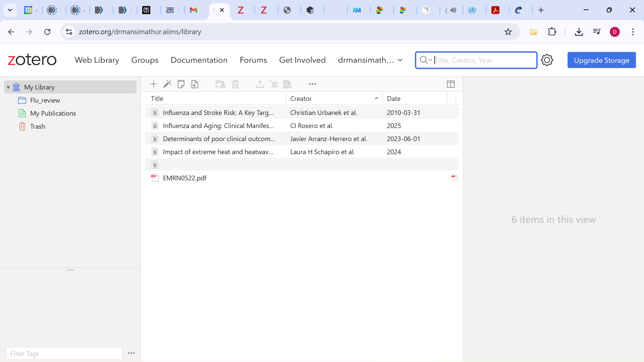This screenshot has width=644, height=362.
Task: Click the PDF attachment icon for EMRN0522.pdf
Action: click(454, 178)
